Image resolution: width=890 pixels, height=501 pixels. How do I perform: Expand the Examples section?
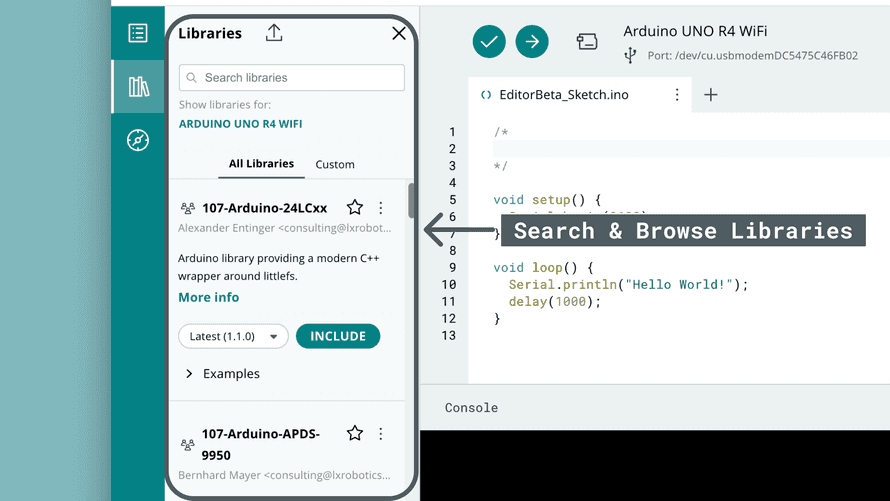coord(222,373)
